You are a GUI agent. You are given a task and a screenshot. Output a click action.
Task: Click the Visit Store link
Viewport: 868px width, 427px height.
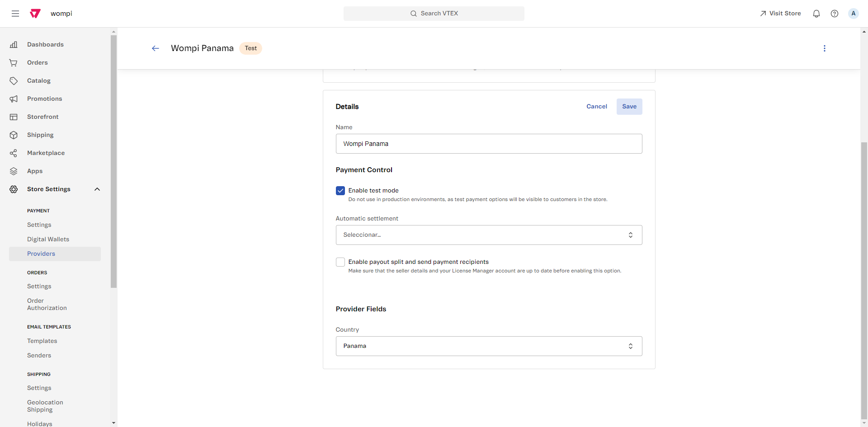[x=780, y=14]
